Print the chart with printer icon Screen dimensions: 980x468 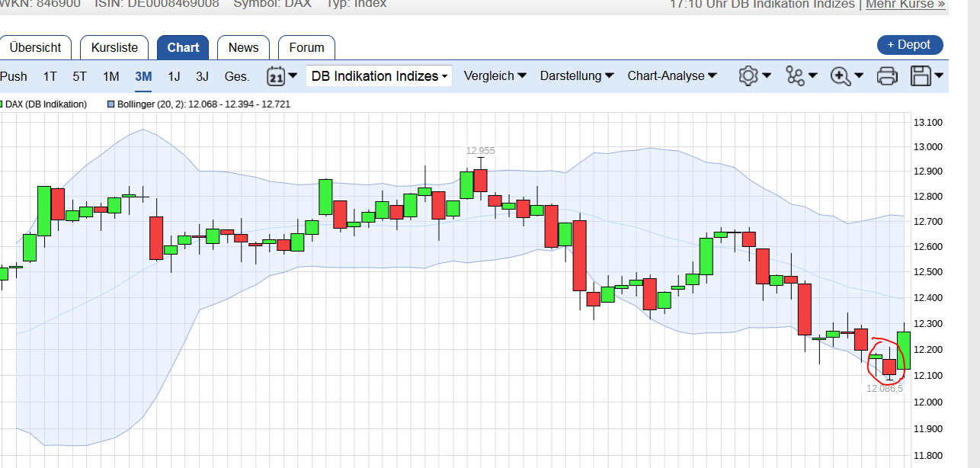point(887,75)
